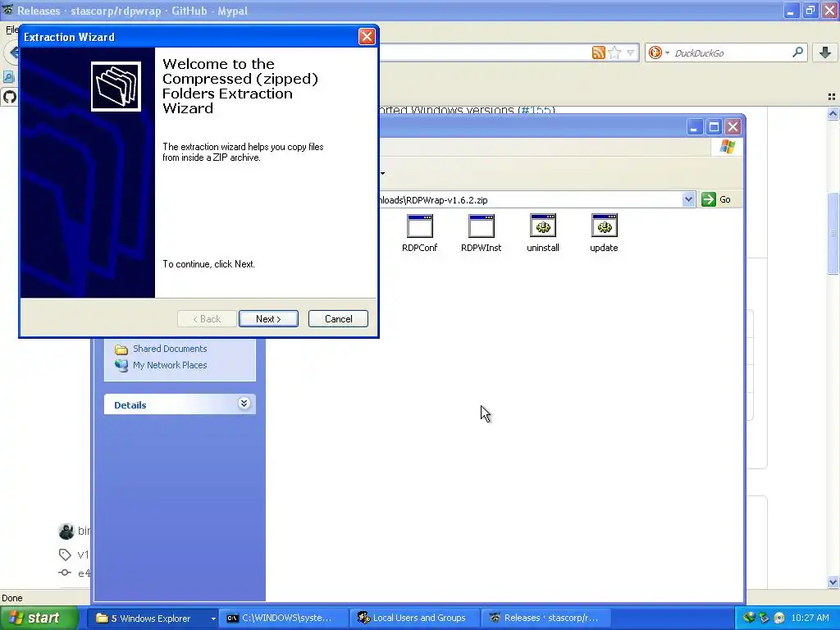Click the Details panel header text
This screenshot has height=630, width=840.
[x=130, y=405]
